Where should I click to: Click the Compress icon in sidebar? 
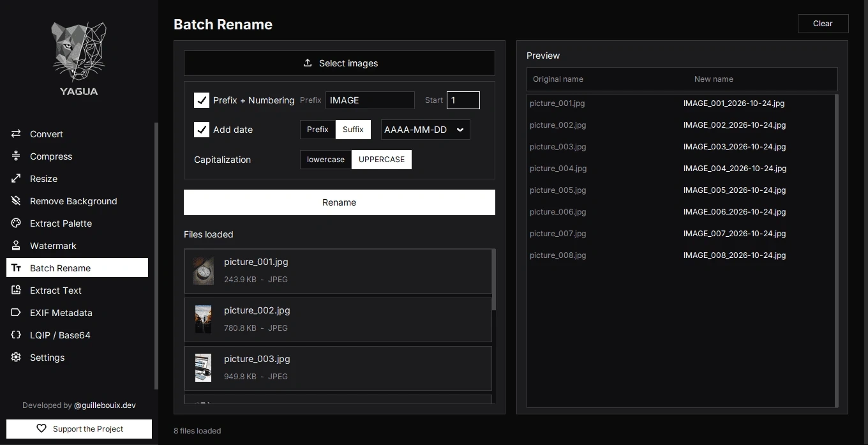pos(16,156)
